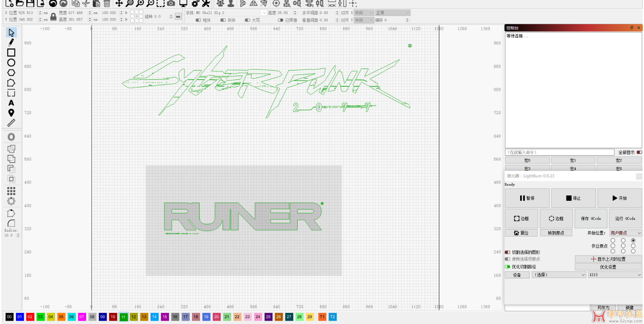644x324 pixels.
Task: Select the radius corner tool
Action: coord(11,223)
